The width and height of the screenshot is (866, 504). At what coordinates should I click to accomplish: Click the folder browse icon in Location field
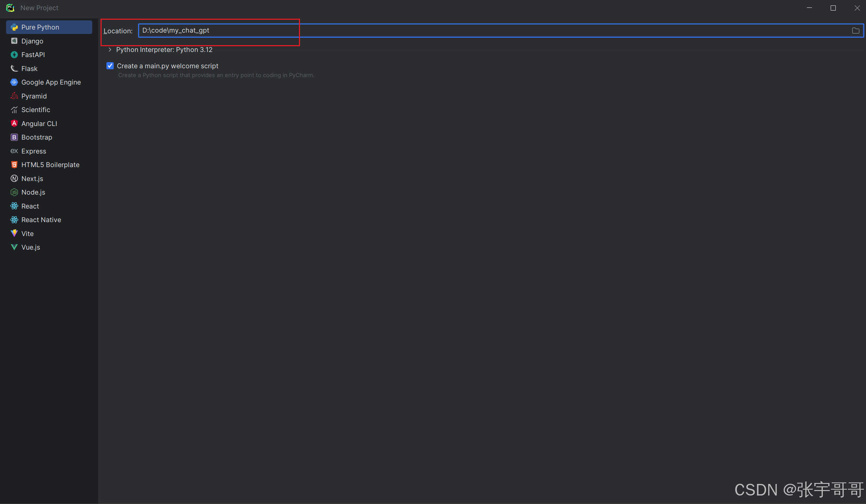pyautogui.click(x=855, y=31)
